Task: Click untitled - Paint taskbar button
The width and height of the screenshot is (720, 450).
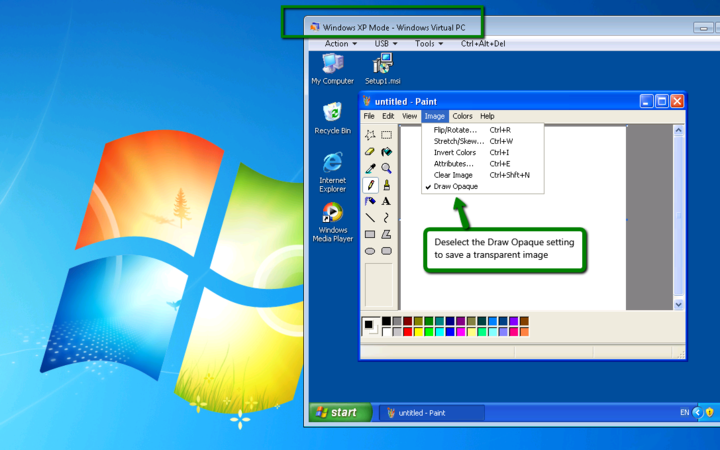Action: 432,413
